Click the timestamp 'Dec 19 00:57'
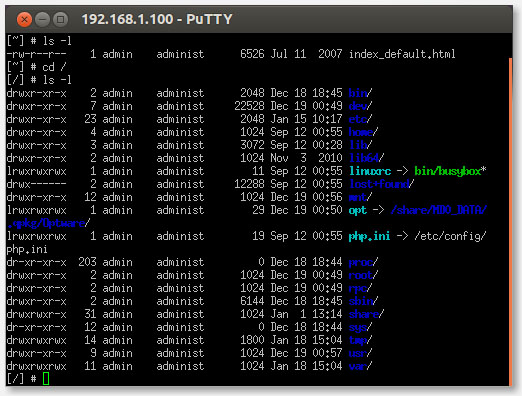The width and height of the screenshot is (522, 396). coord(306,353)
